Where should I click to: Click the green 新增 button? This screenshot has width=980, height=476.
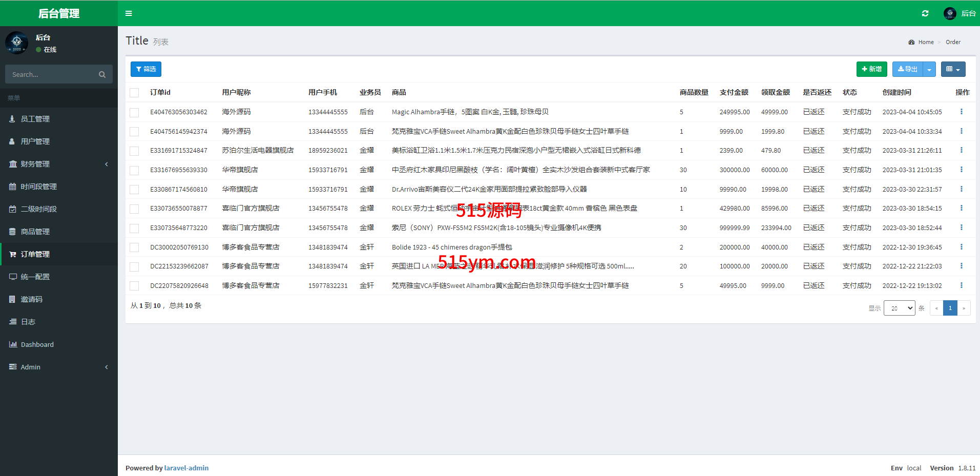tap(871, 69)
